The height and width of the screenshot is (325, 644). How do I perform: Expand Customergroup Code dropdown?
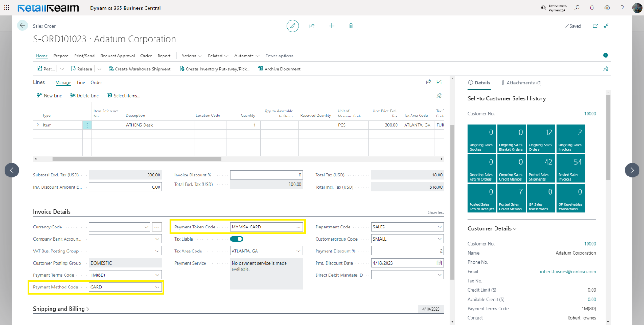440,239
